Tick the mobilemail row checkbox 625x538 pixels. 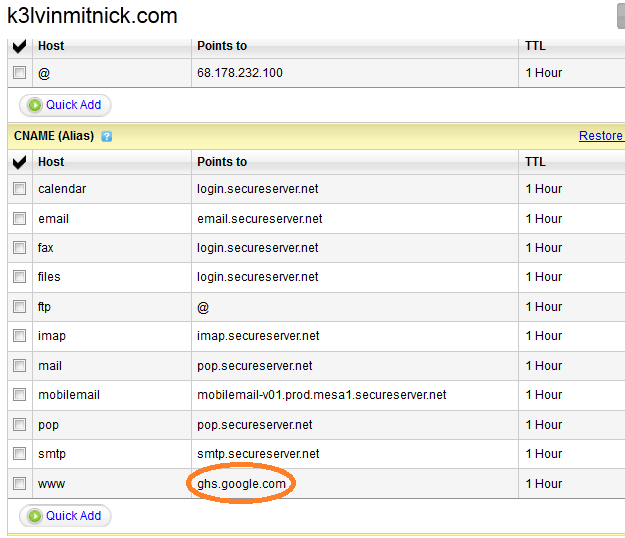(19, 395)
